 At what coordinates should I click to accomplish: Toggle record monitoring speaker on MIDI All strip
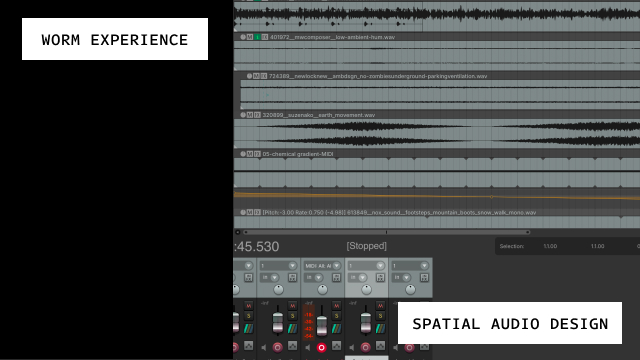tap(308, 348)
